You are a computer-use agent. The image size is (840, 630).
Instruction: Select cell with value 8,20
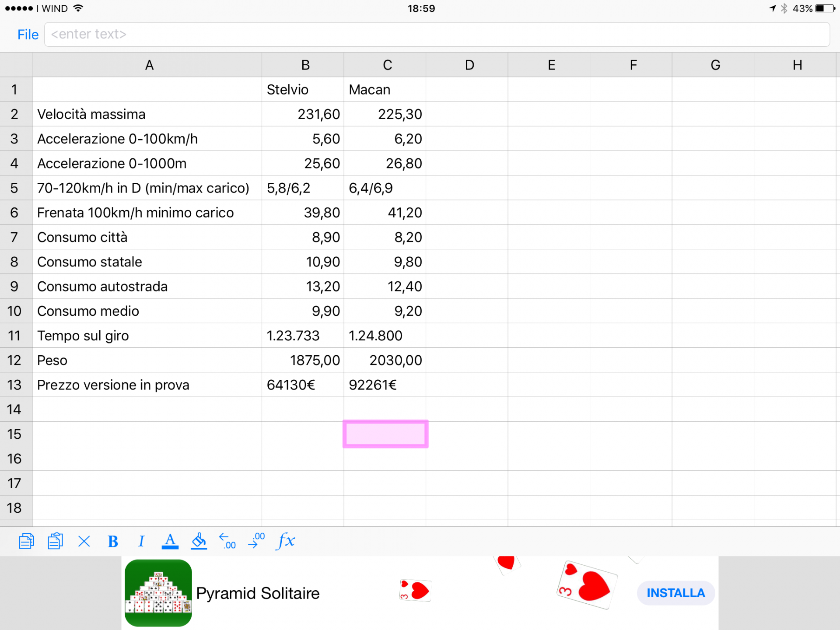(385, 237)
